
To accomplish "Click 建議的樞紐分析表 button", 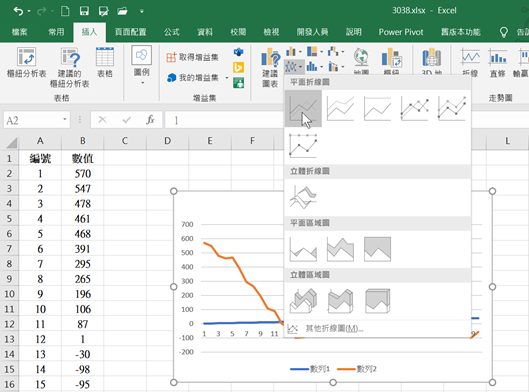I will point(69,67).
